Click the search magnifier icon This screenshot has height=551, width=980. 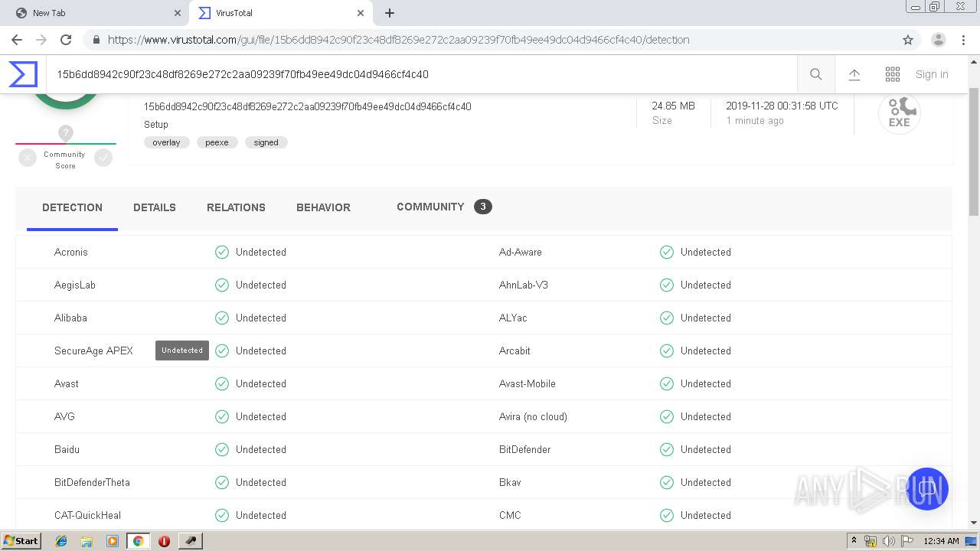tap(816, 74)
